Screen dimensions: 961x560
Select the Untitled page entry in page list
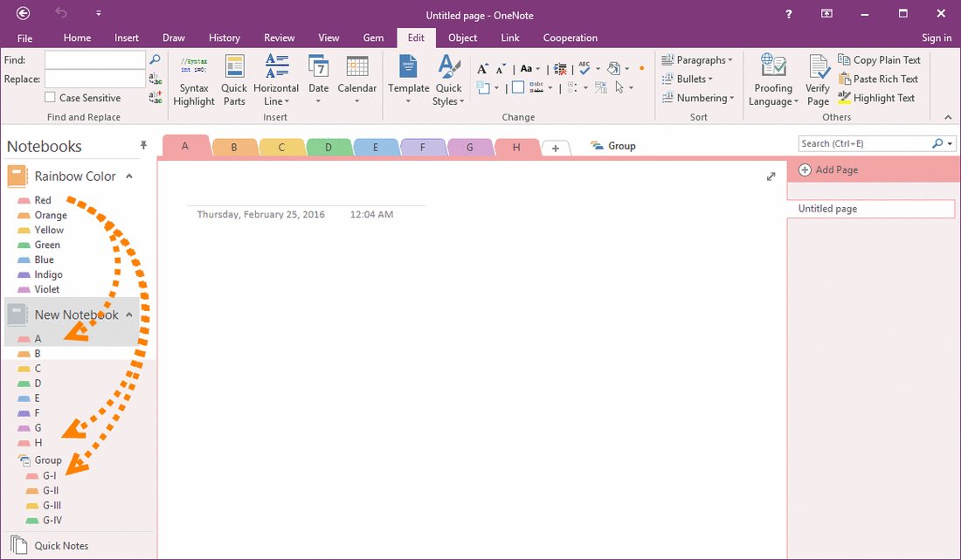pyautogui.click(x=871, y=209)
